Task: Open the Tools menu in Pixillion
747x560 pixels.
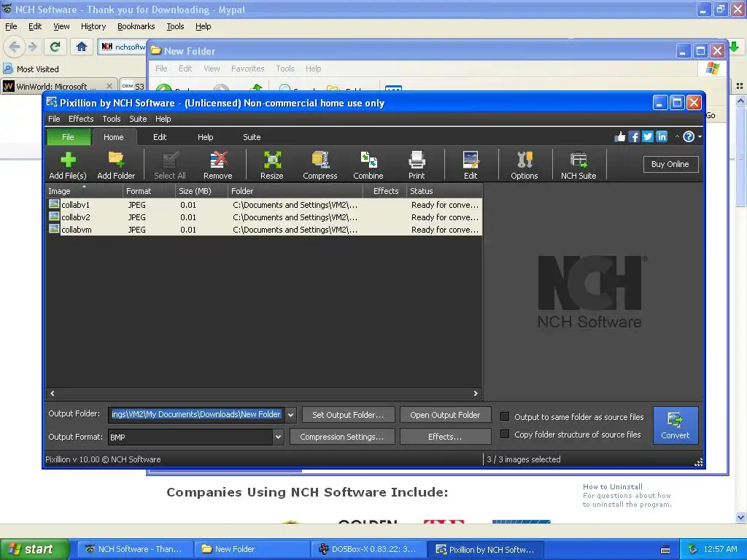Action: pyautogui.click(x=112, y=119)
